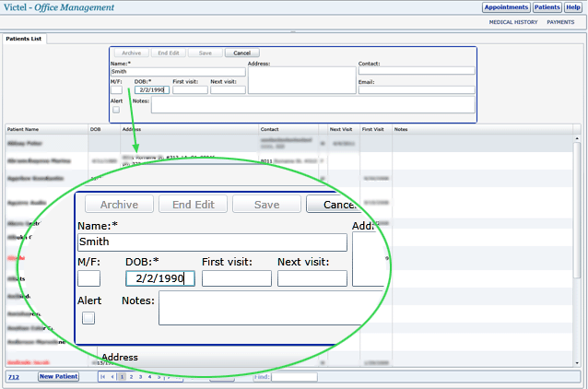The height and width of the screenshot is (389, 588).
Task: Focus the DOB field in the small unmagnified form
Action: (152, 90)
